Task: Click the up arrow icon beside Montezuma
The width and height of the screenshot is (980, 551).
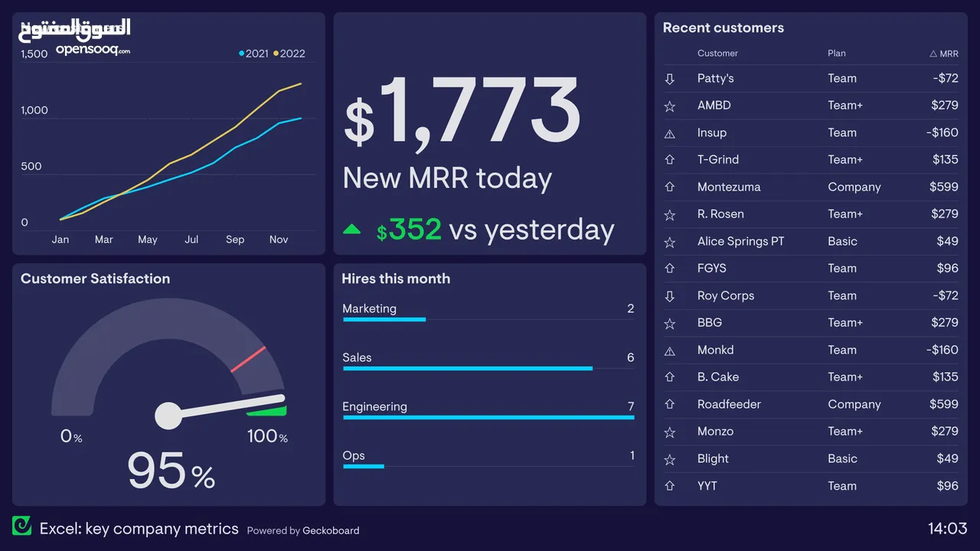Action: [670, 187]
